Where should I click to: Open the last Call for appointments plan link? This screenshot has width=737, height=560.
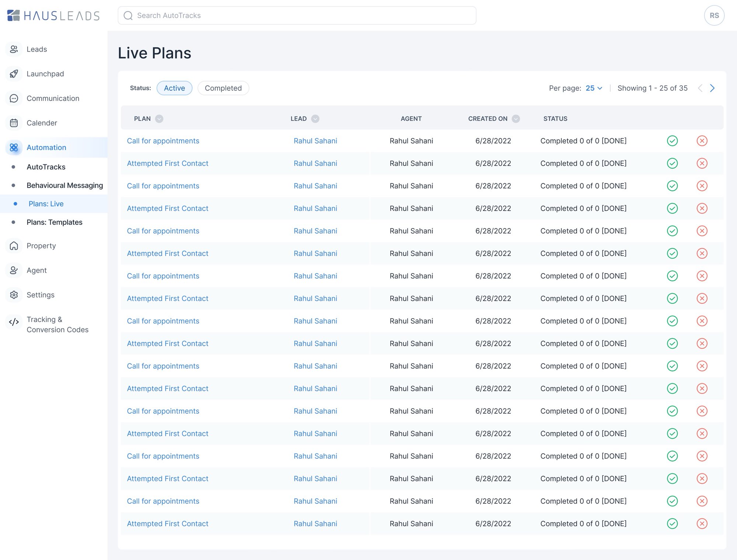[x=163, y=501]
